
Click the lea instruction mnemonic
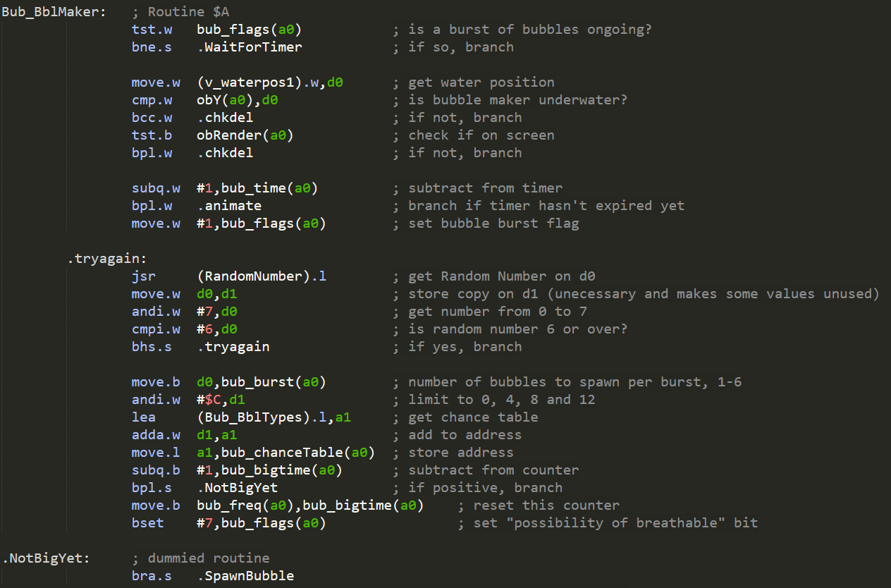143,417
